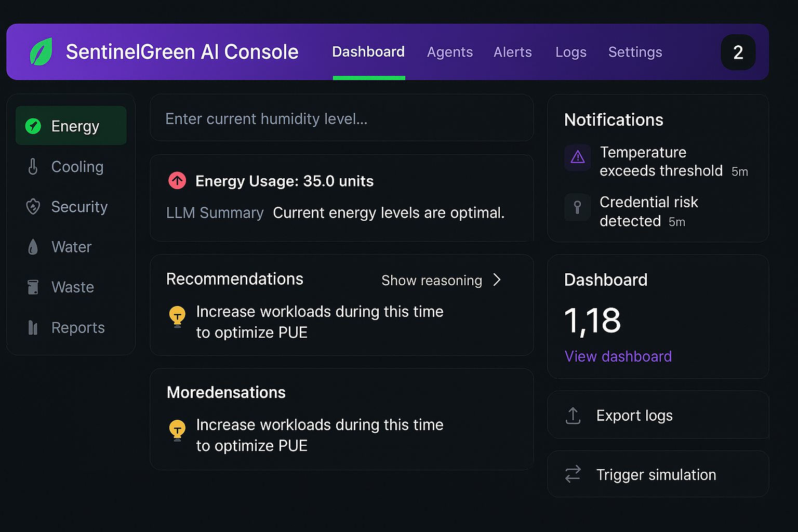
Task: Go to Water in the sidebar
Action: (x=71, y=247)
